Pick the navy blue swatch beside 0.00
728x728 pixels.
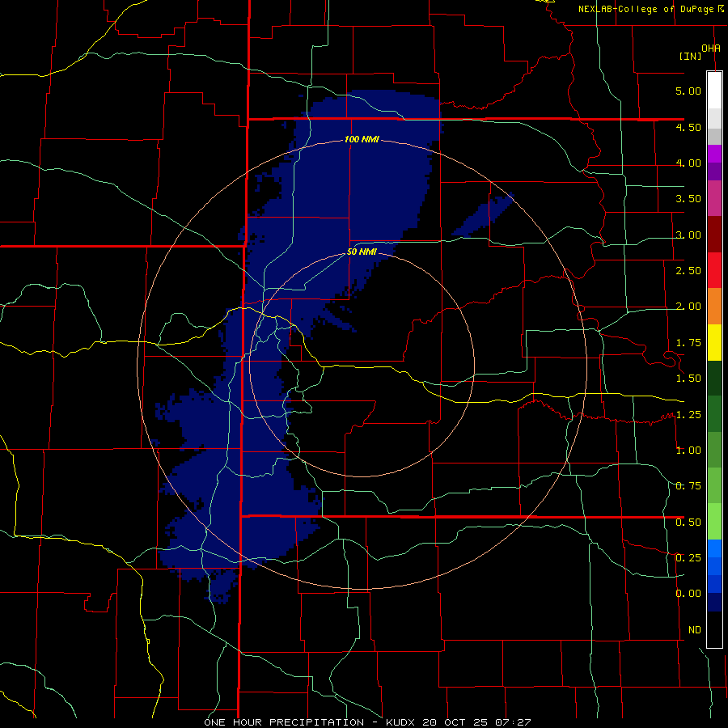[x=714, y=602]
